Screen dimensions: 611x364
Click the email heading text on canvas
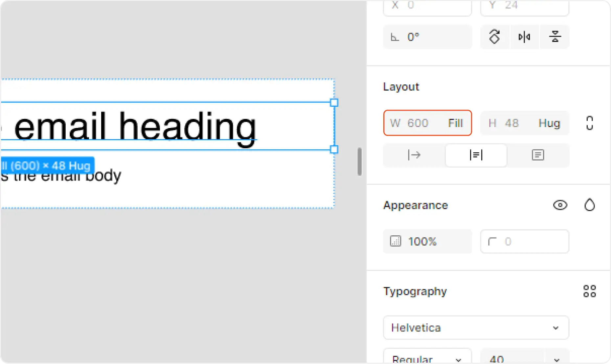click(x=135, y=127)
